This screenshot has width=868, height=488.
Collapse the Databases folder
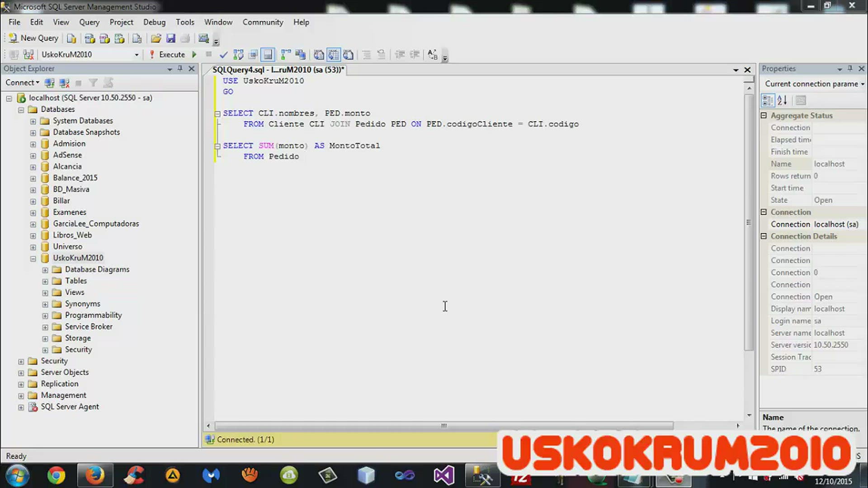pos(21,110)
